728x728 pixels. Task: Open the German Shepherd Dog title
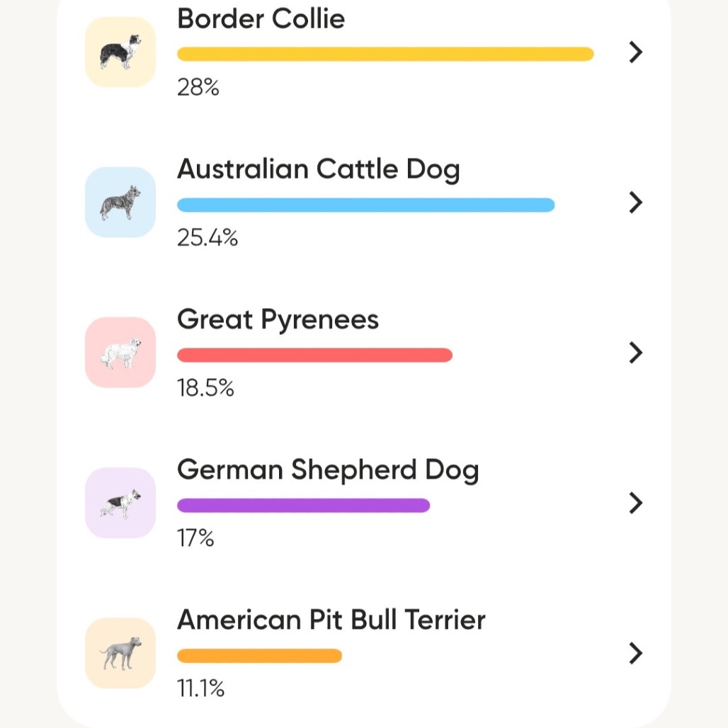[x=328, y=470]
